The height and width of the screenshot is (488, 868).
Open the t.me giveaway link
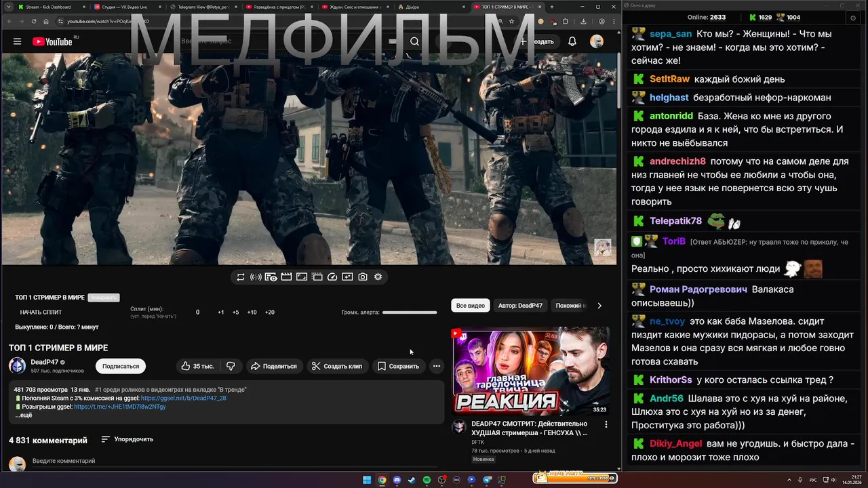pos(120,407)
